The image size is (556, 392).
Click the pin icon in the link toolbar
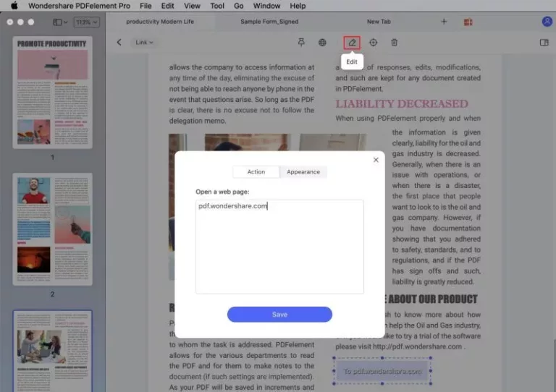301,43
